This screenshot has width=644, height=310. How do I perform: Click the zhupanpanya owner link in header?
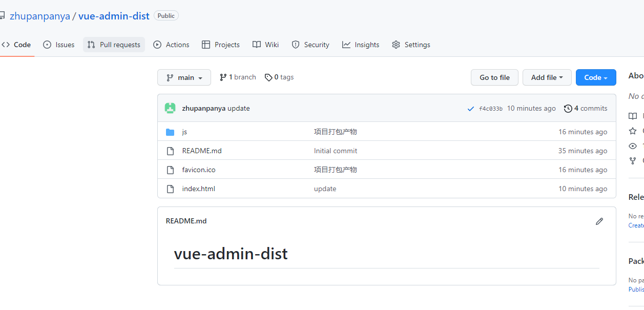pyautogui.click(x=40, y=16)
